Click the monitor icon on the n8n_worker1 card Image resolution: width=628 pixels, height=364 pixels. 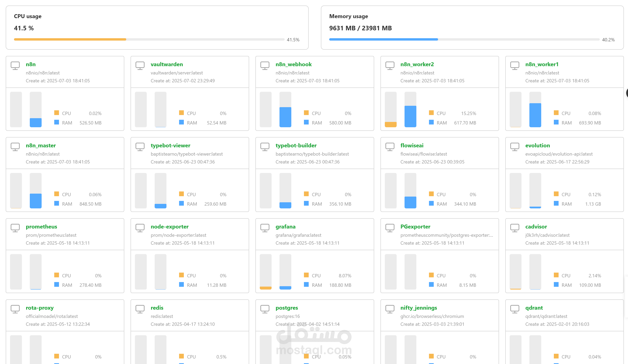click(515, 66)
